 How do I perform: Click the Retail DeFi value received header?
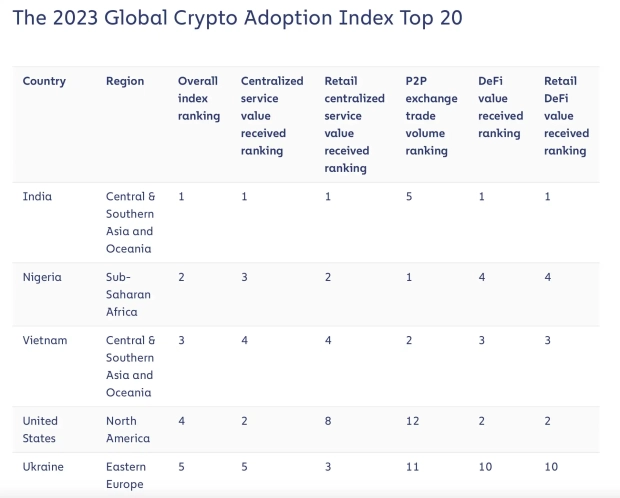(566, 115)
